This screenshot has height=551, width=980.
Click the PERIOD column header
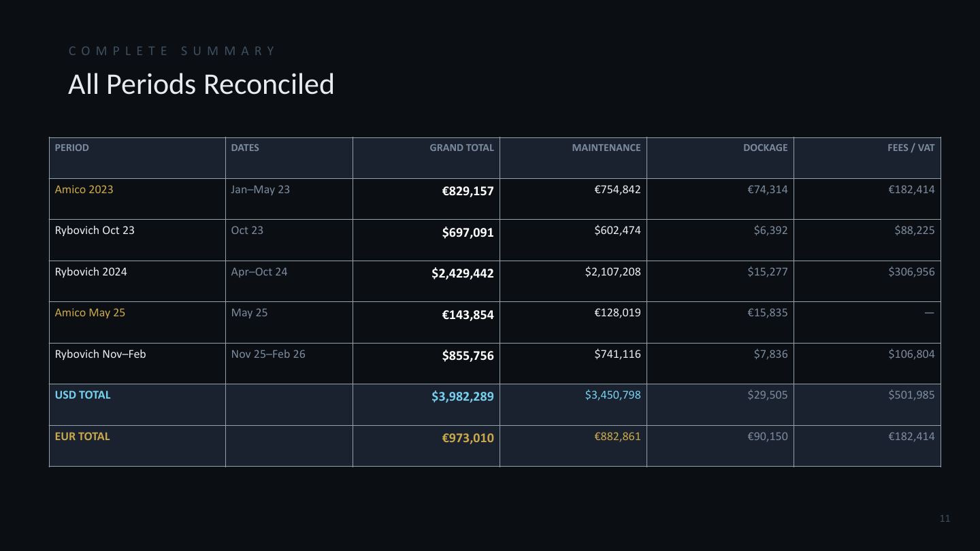tap(137, 158)
